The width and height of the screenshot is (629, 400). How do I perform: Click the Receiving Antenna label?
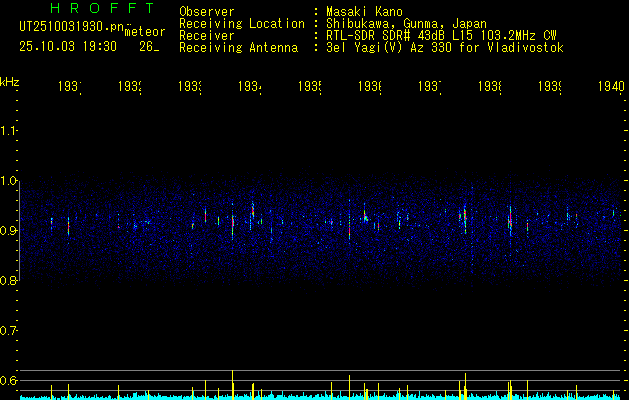tap(239, 48)
